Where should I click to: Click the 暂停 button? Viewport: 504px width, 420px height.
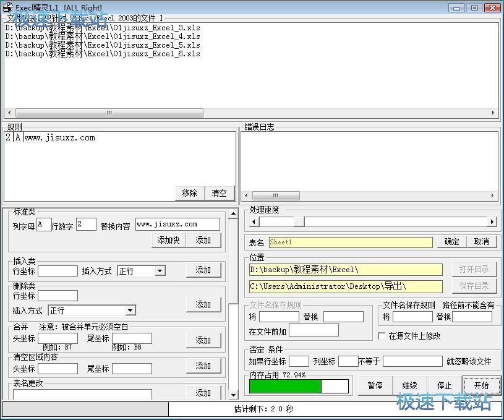click(375, 385)
